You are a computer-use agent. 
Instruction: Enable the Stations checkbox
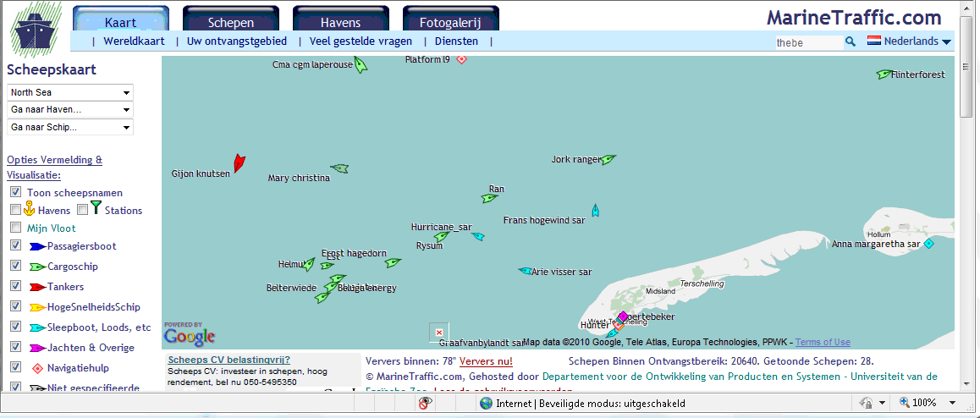tap(82, 210)
